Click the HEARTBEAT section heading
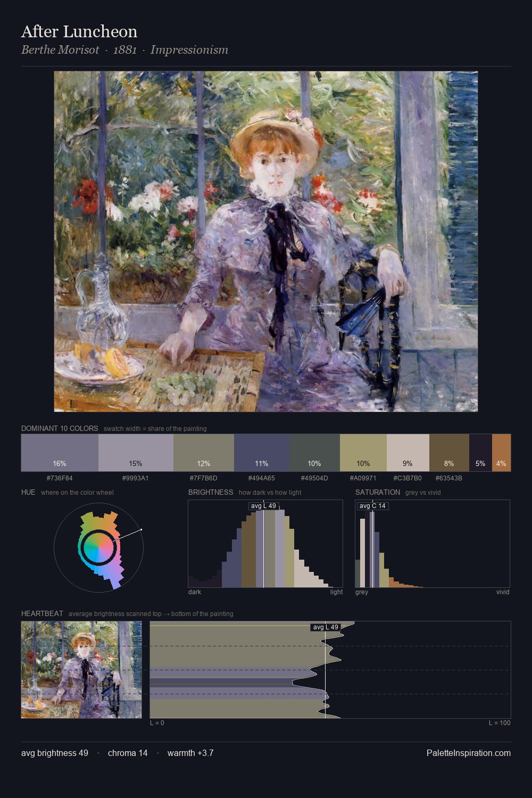This screenshot has height=798, width=532. pos(42,613)
